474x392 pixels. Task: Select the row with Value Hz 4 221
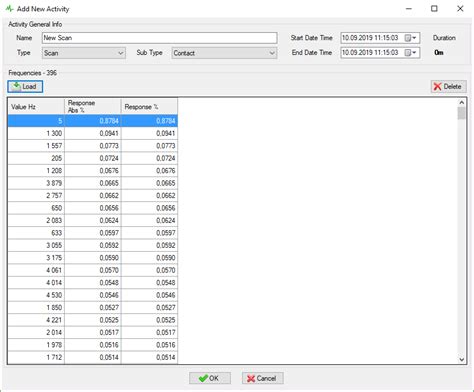pyautogui.click(x=93, y=320)
